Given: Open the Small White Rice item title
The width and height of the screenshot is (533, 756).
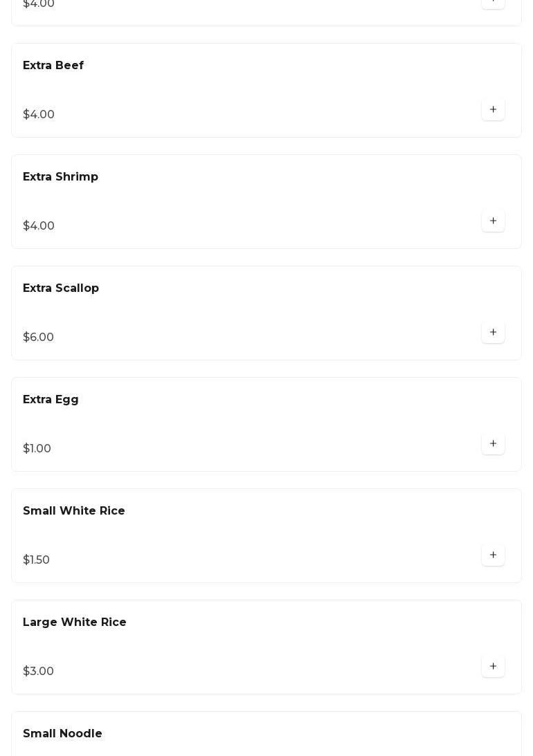Looking at the screenshot, I should [73, 511].
